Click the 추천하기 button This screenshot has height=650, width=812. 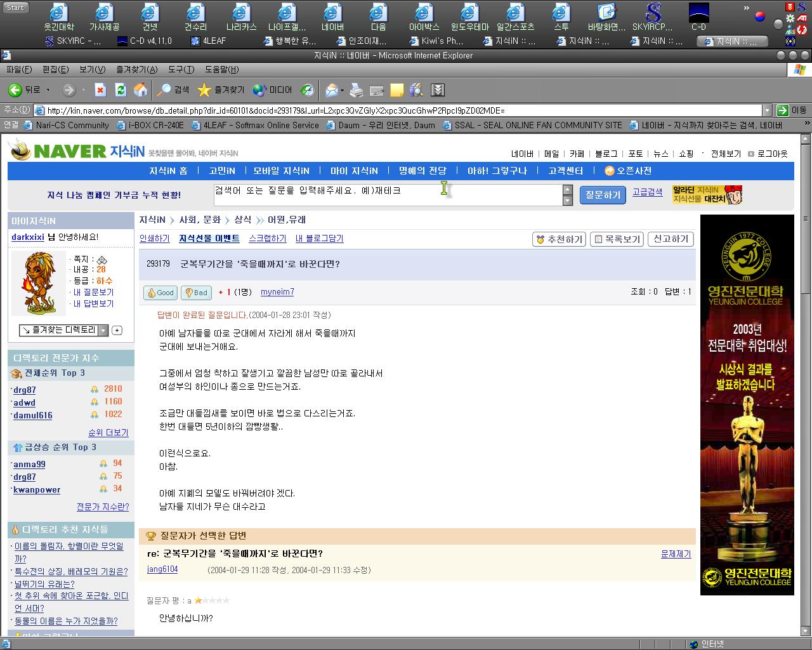pyautogui.click(x=559, y=239)
